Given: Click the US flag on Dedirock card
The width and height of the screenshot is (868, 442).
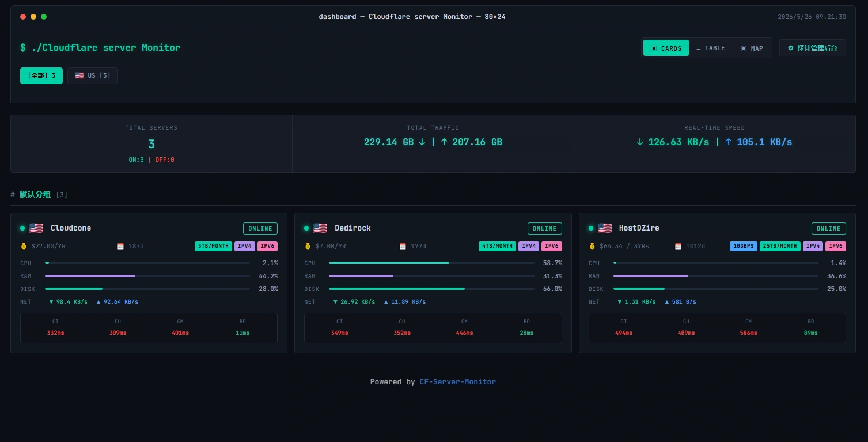Looking at the screenshot, I should [320, 228].
